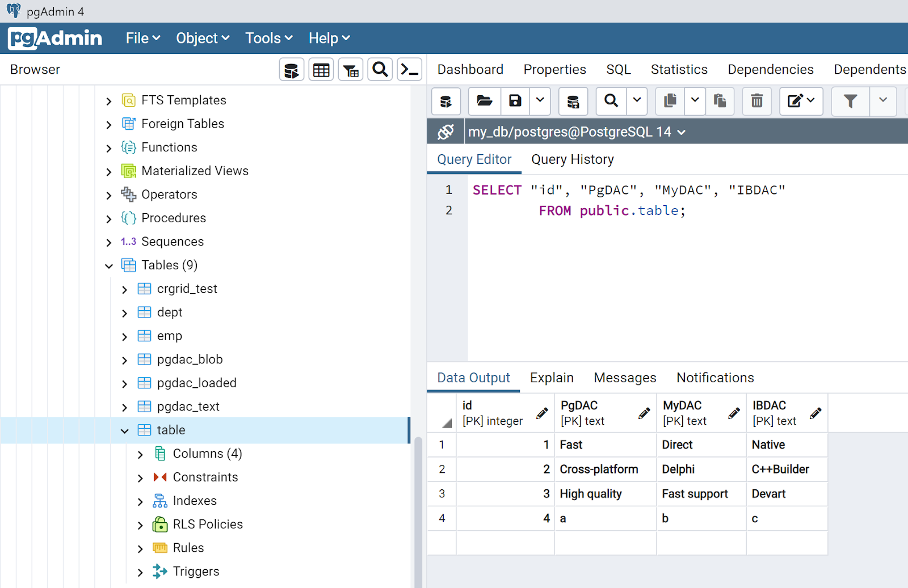Click the 'Devart' cell
Screen dimensions: 908x588
click(x=787, y=494)
